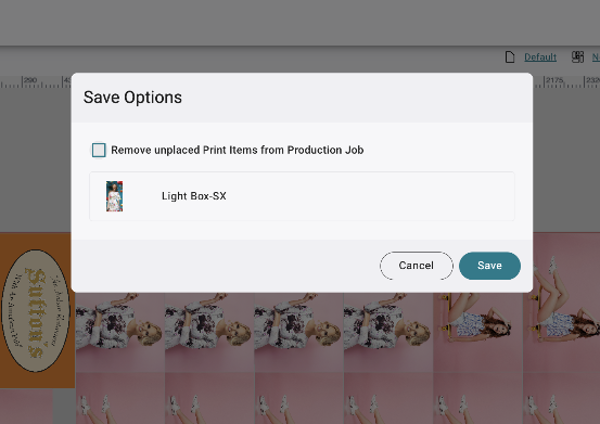Screen dimensions: 600x424
Task: Click the page icon beside Default
Action: 510,57
